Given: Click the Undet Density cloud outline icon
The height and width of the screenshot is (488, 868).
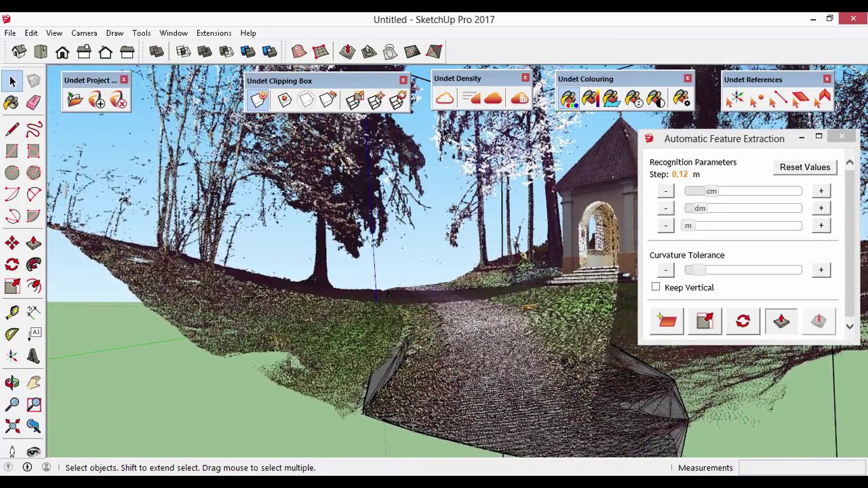Looking at the screenshot, I should point(444,99).
